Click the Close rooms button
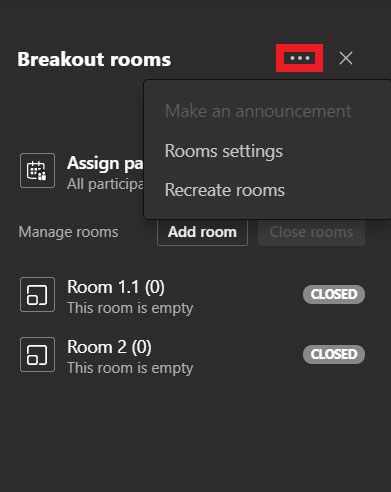 pyautogui.click(x=311, y=232)
